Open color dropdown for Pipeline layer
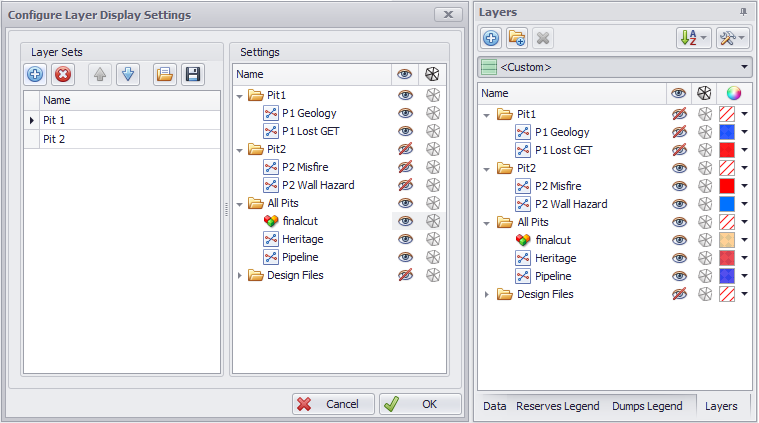The width and height of the screenshot is (759, 423). pyautogui.click(x=744, y=276)
